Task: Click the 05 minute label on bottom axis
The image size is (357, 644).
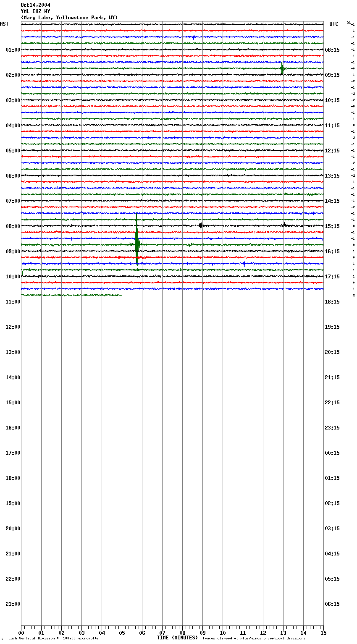Action: 122,633
